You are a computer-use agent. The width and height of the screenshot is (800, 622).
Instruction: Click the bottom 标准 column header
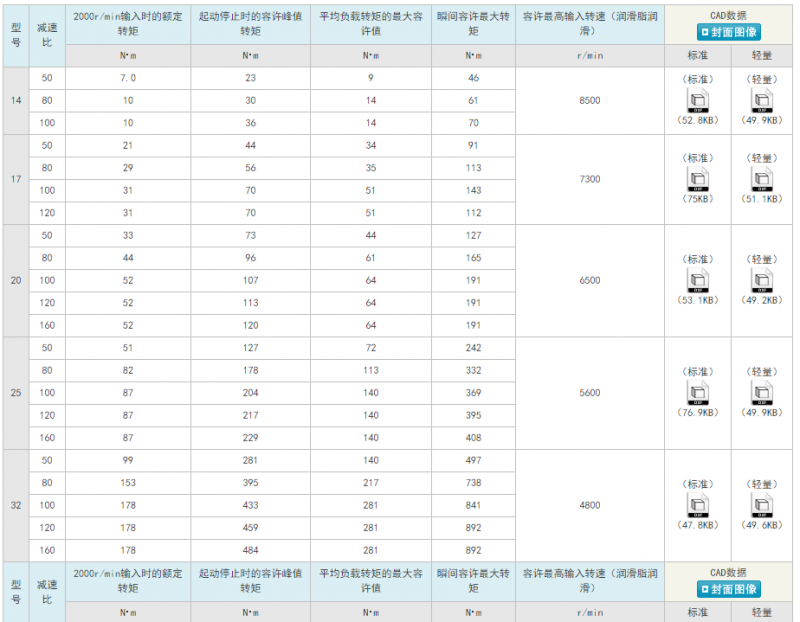point(697,612)
